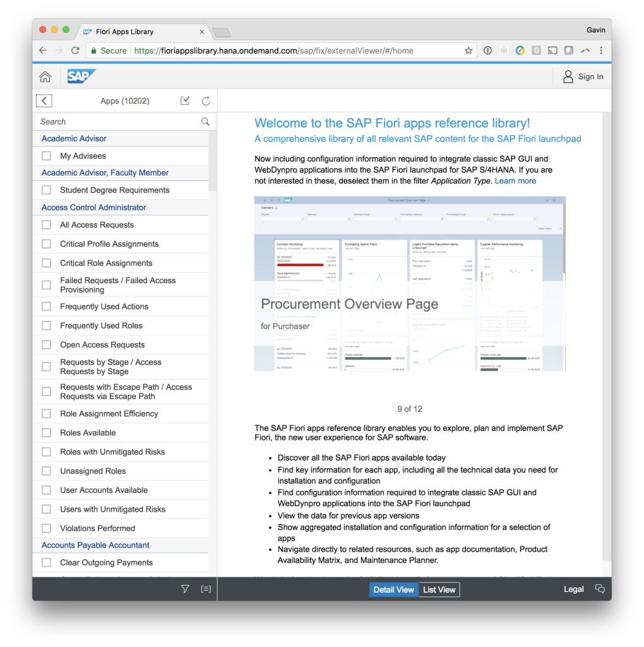
Task: Click the Sign In user icon
Action: pos(568,76)
